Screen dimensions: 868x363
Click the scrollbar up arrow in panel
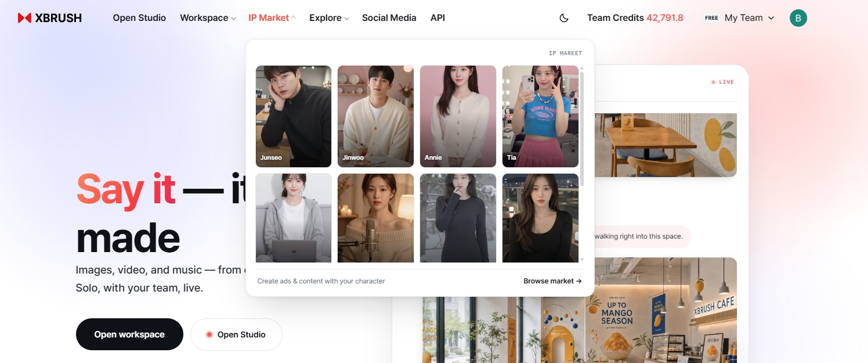tap(582, 69)
